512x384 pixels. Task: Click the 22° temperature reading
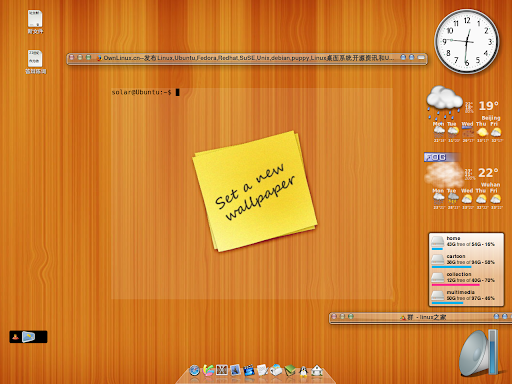point(488,173)
